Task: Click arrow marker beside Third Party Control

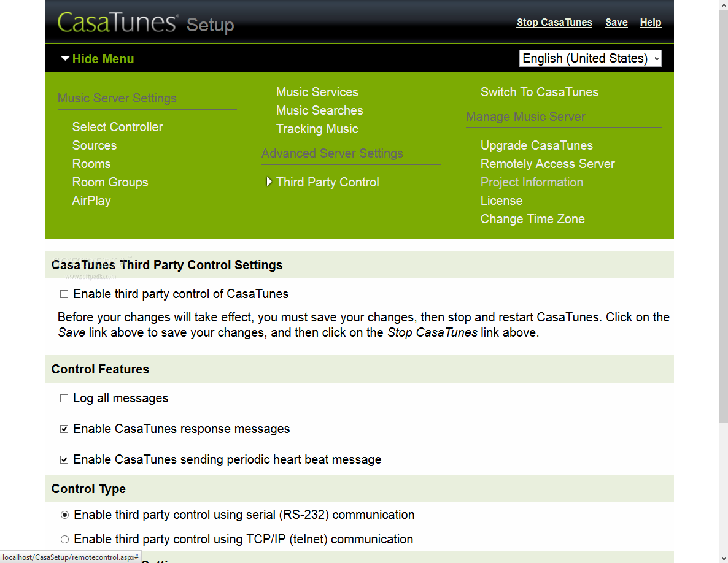Action: pyautogui.click(x=269, y=182)
